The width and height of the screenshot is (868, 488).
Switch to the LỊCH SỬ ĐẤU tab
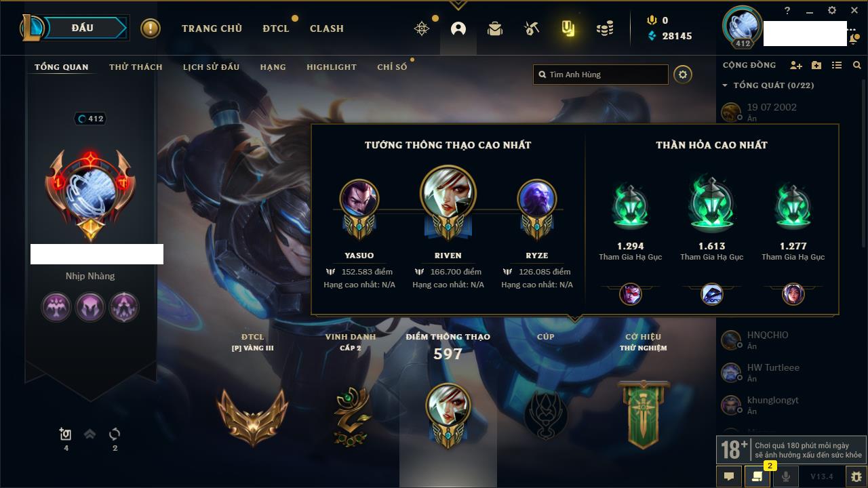[211, 67]
